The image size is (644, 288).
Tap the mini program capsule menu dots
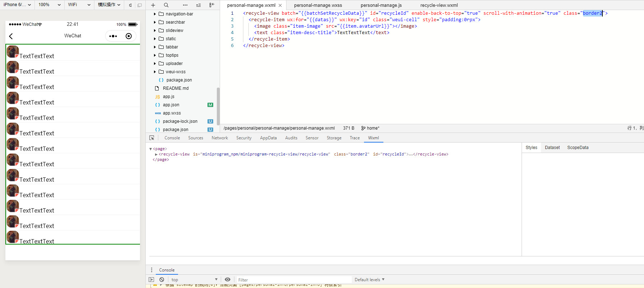pos(113,36)
